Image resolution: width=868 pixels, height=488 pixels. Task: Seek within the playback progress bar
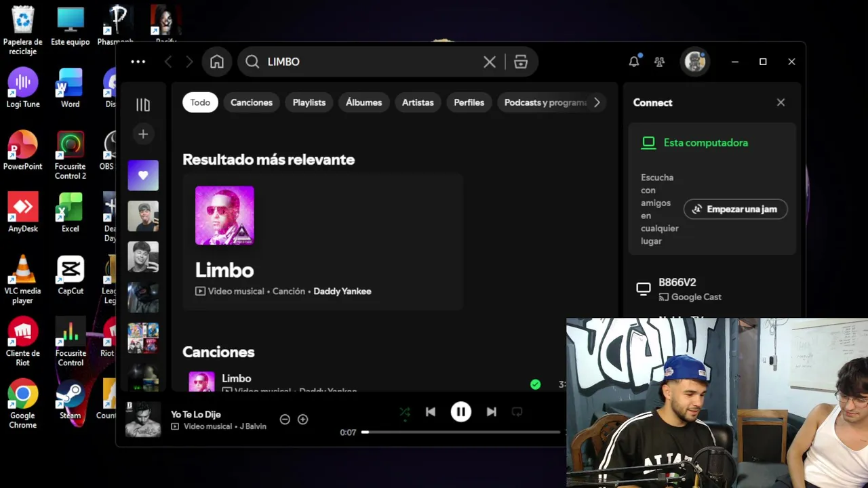[464, 432]
